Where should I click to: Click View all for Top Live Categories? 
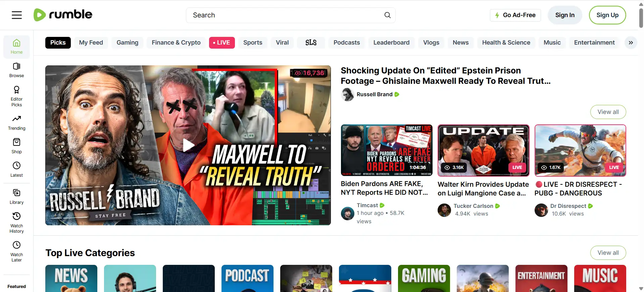coord(608,253)
